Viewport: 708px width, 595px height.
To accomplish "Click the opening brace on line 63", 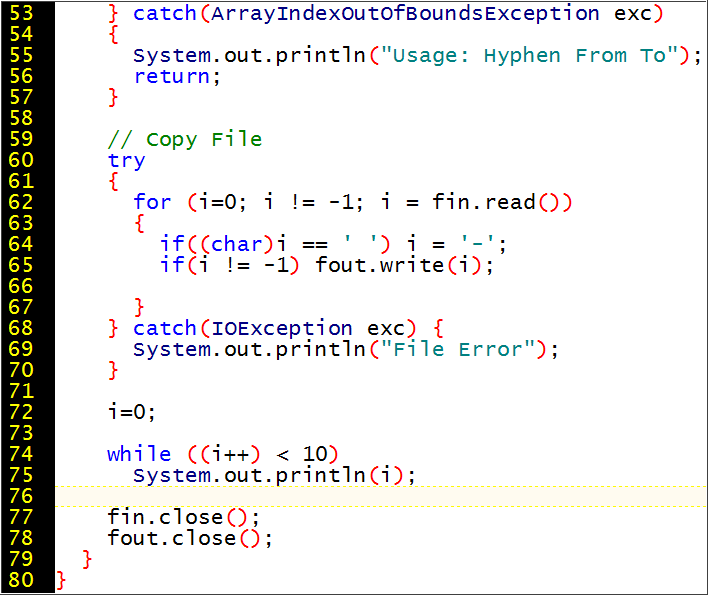I will 140,223.
